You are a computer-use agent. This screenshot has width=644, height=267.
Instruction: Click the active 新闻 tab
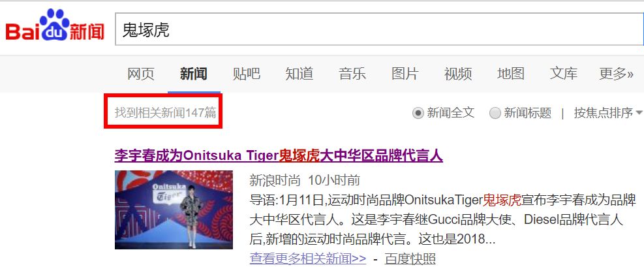coord(193,74)
